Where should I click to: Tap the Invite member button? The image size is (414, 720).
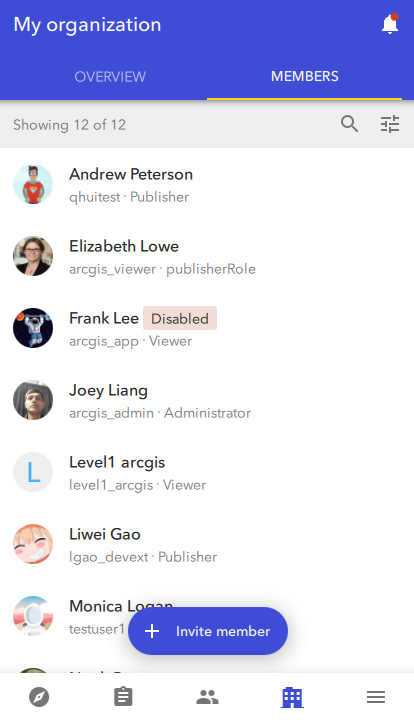pos(208,631)
